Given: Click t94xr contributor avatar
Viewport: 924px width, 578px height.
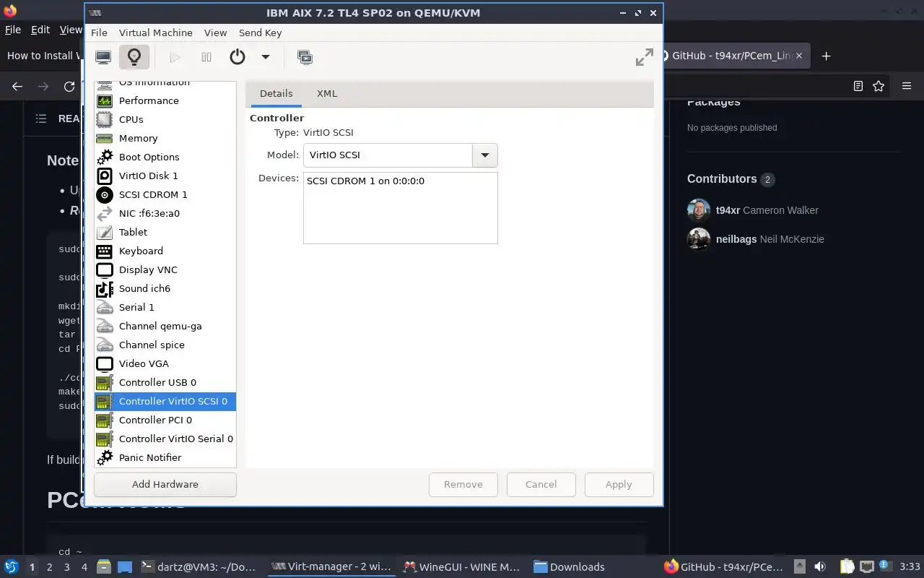Looking at the screenshot, I should pyautogui.click(x=699, y=210).
